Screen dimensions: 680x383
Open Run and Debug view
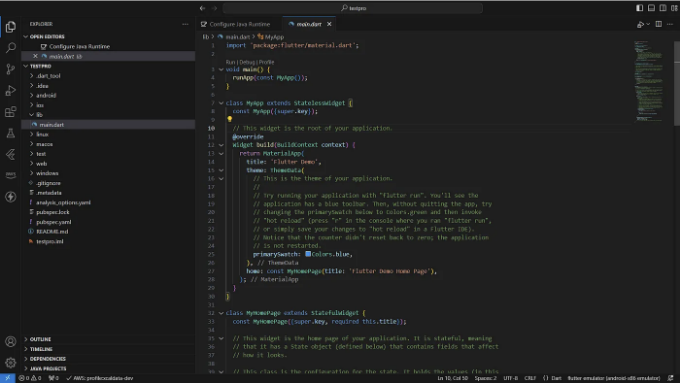pos(10,90)
